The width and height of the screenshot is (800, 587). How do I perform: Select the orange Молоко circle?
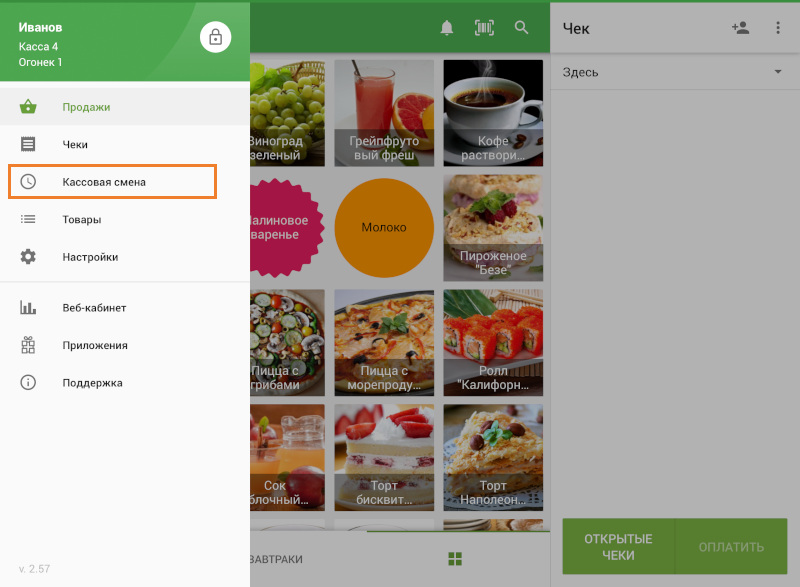coord(384,227)
